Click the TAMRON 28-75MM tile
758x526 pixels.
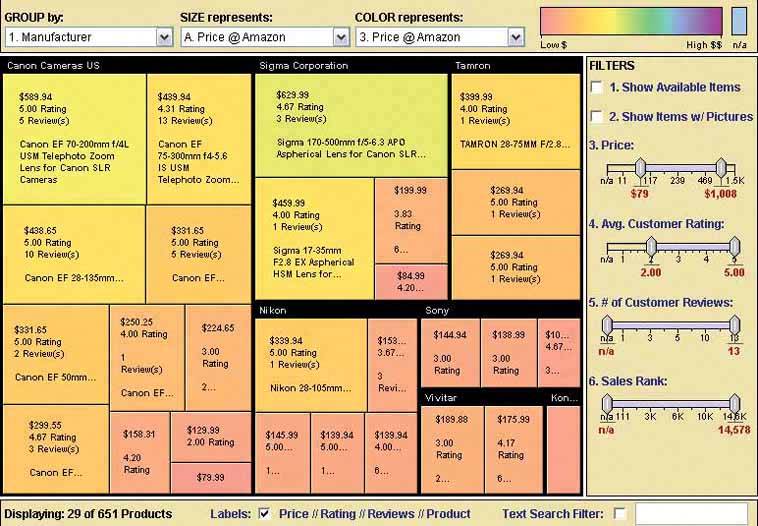click(x=514, y=120)
